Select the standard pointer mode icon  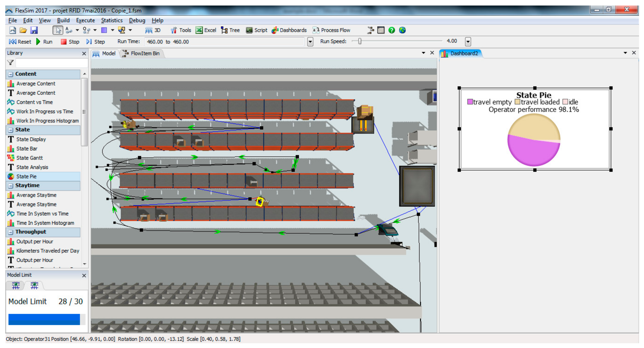coord(58,30)
